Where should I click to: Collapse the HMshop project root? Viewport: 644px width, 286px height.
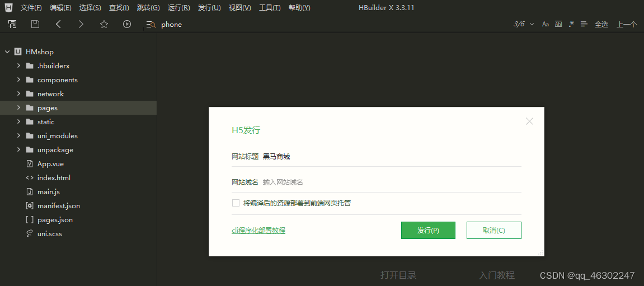[x=7, y=52]
